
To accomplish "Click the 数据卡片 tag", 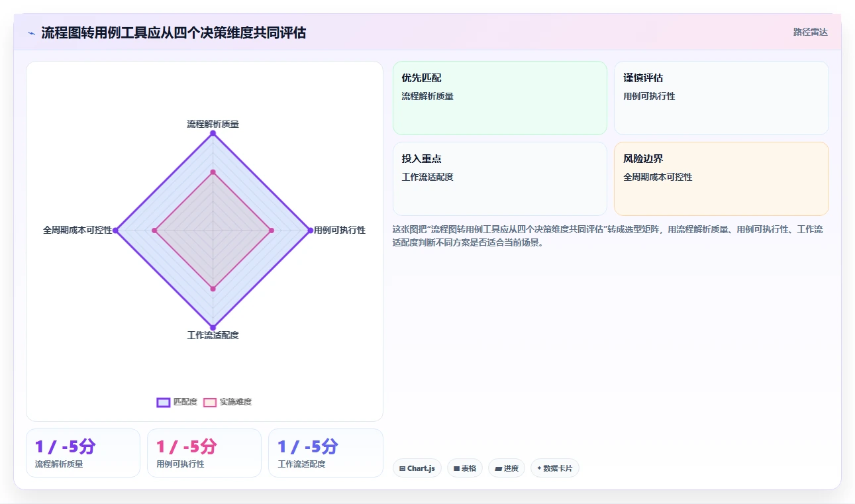I will tap(555, 468).
